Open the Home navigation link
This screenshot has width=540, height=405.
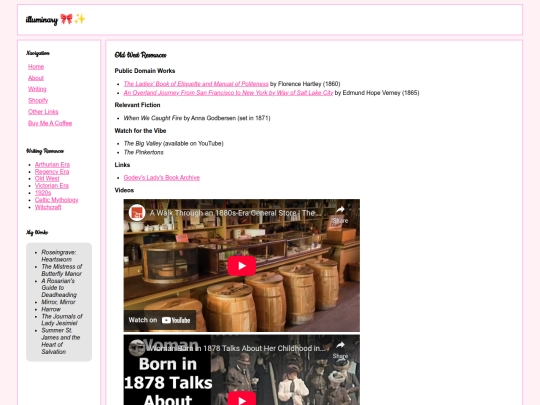point(36,67)
